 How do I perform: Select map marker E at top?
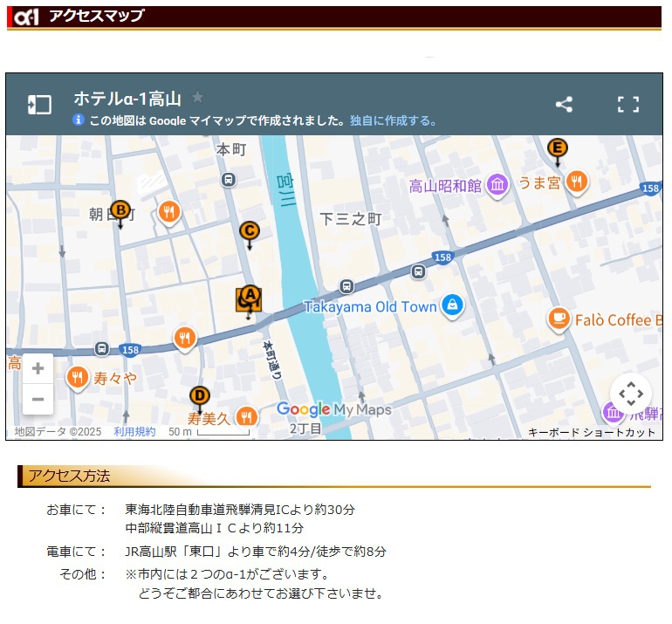tap(557, 148)
